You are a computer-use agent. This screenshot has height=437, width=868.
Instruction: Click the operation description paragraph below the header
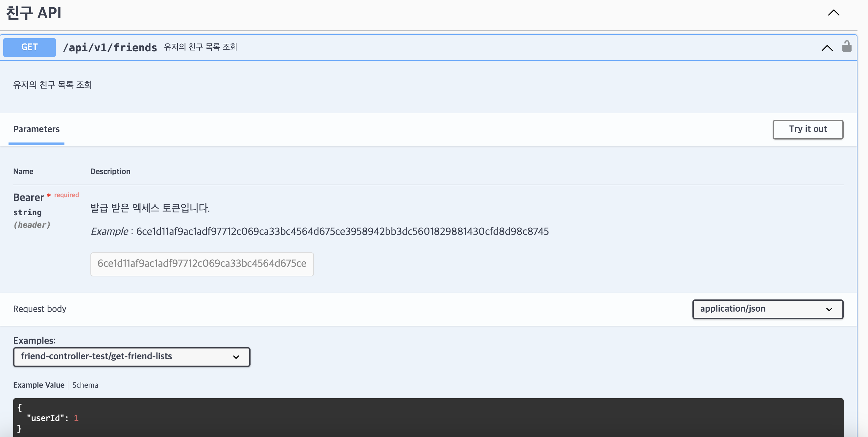coord(52,85)
